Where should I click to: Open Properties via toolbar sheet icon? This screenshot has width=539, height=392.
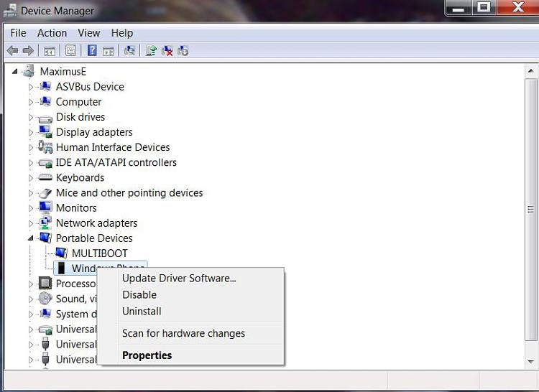(x=71, y=51)
